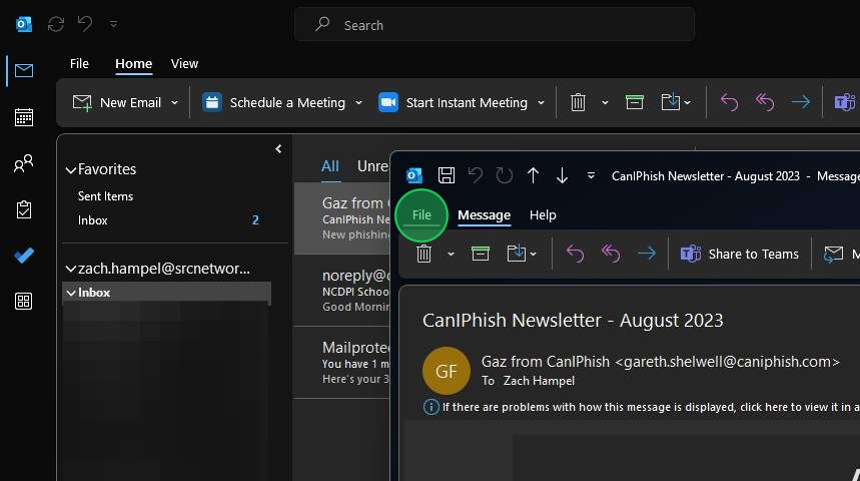Collapse the Favorites section
The height and width of the screenshot is (481, 860).
tap(71, 170)
